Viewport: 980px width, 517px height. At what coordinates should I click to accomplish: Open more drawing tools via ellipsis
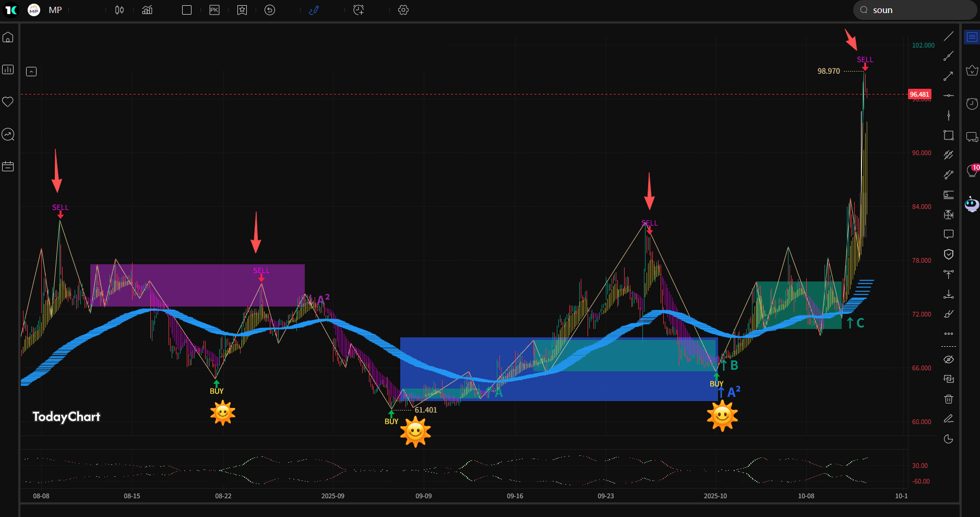[949, 334]
